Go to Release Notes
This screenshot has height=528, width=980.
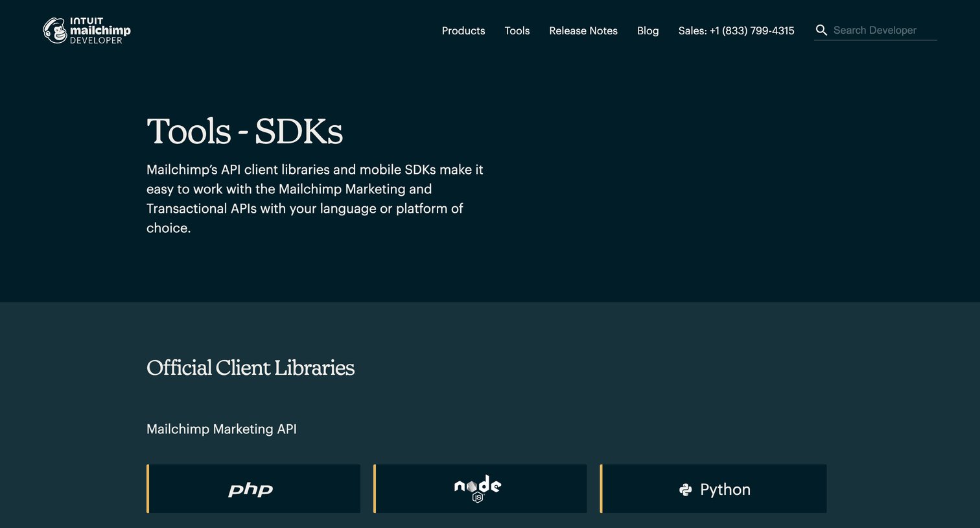tap(583, 30)
